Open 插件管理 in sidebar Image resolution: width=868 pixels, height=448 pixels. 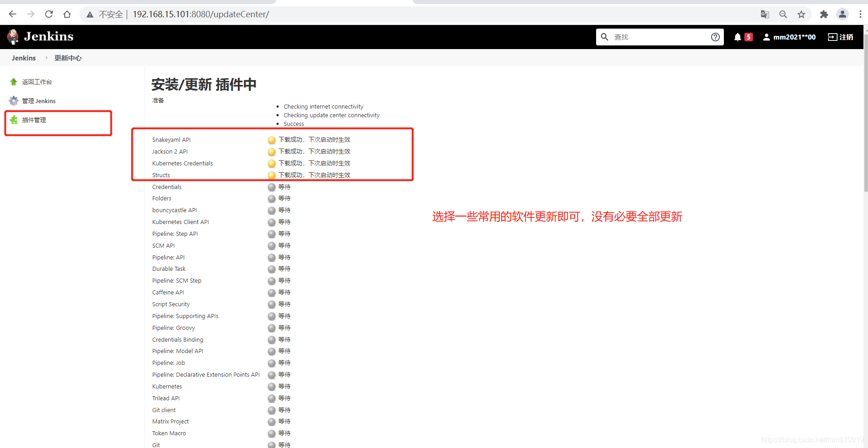click(34, 120)
